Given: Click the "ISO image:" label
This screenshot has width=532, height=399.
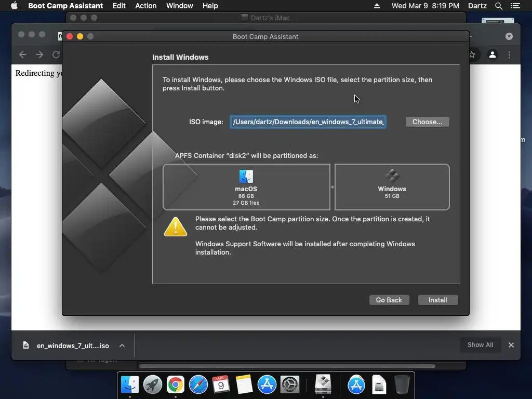Looking at the screenshot, I should click(206, 122).
